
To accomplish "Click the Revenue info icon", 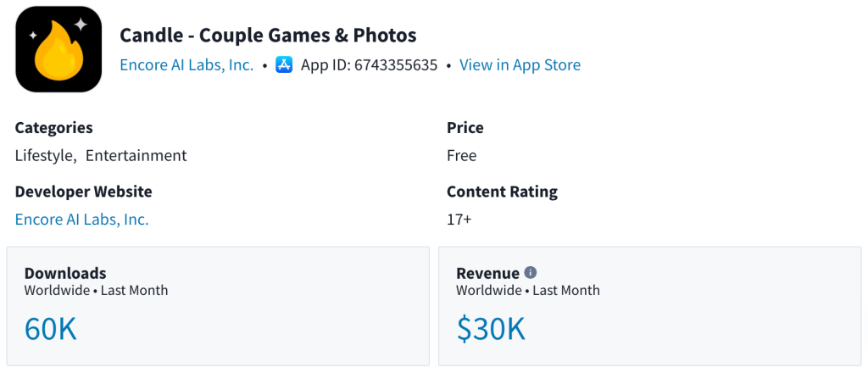I will 531,272.
